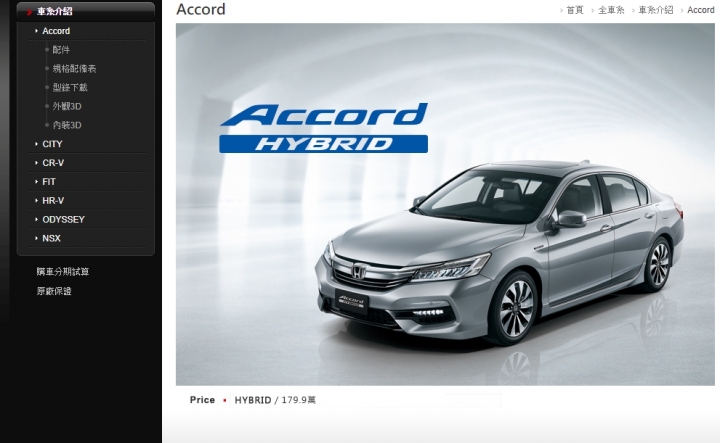The width and height of the screenshot is (720, 443).
Task: Click Accord in the breadcrumb
Action: 701,10
